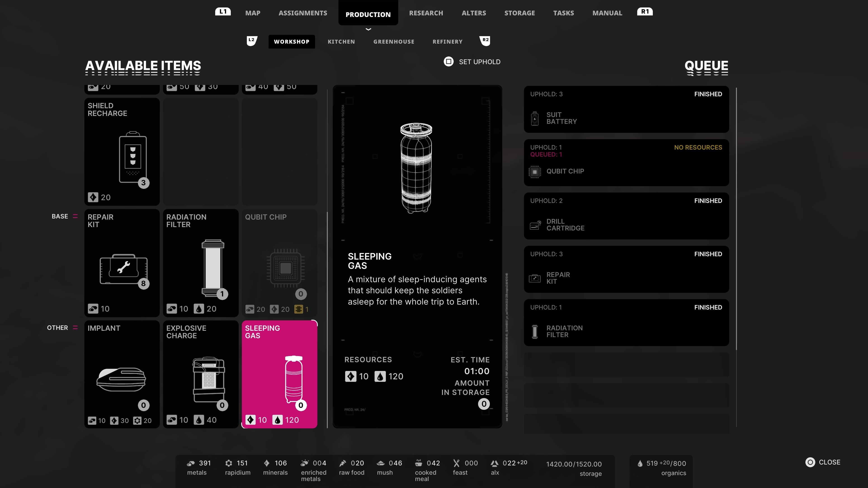Click the highlighted Sleeping Gas tank icon
The height and width of the screenshot is (488, 868).
293,379
